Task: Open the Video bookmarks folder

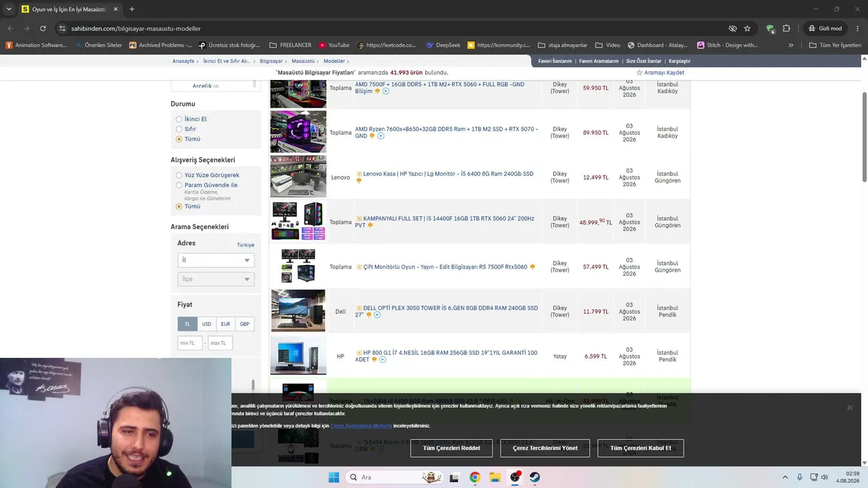Action: [x=608, y=45]
